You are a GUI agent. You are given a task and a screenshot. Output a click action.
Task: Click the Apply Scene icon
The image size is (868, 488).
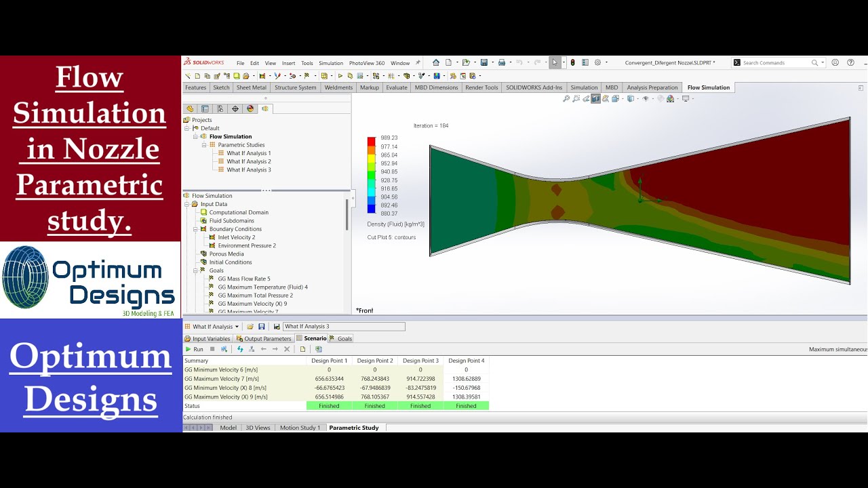click(670, 99)
